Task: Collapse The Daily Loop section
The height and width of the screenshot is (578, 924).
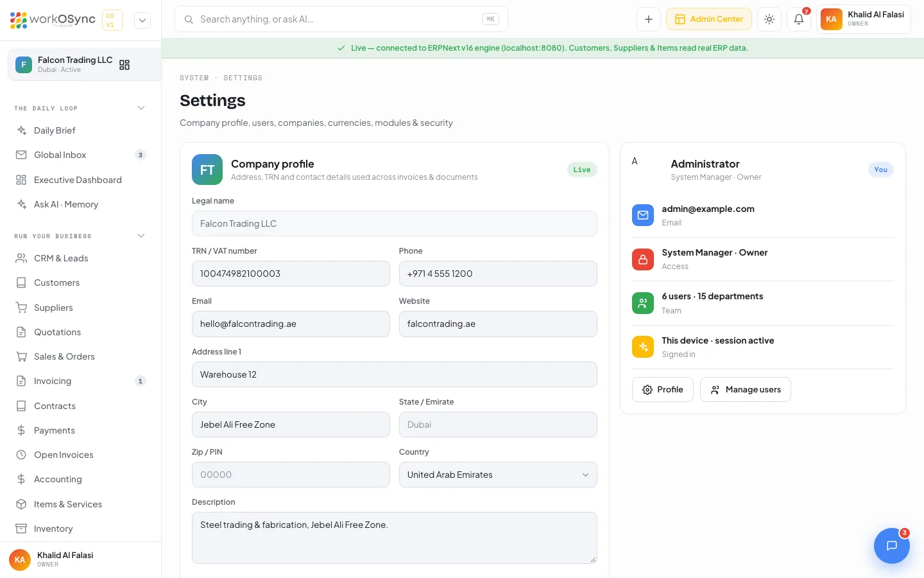Action: click(x=141, y=108)
